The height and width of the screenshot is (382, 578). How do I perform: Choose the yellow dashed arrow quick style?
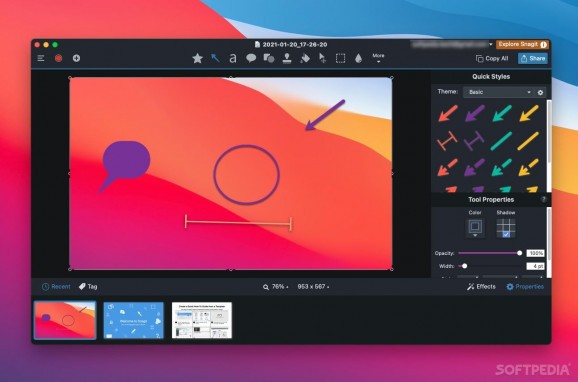pos(529,167)
